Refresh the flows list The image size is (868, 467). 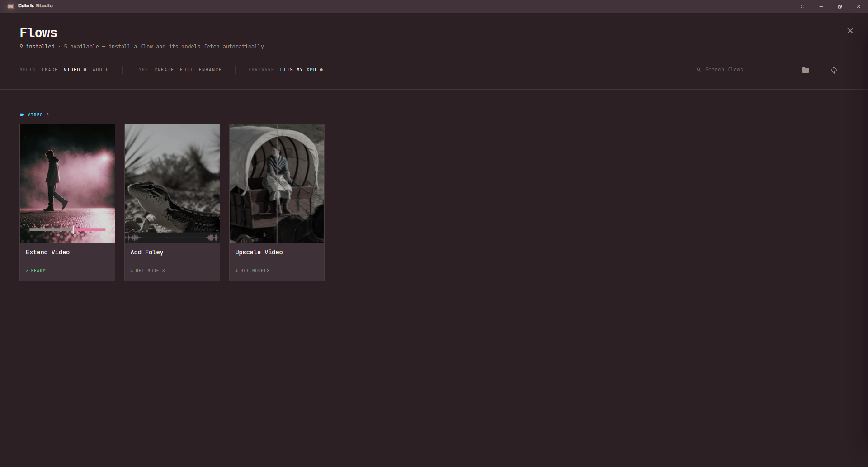tap(834, 70)
